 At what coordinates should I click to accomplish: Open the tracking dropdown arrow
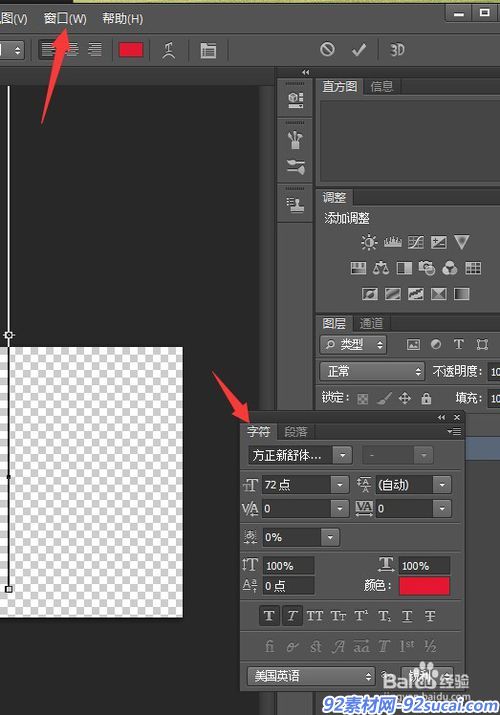coord(442,508)
